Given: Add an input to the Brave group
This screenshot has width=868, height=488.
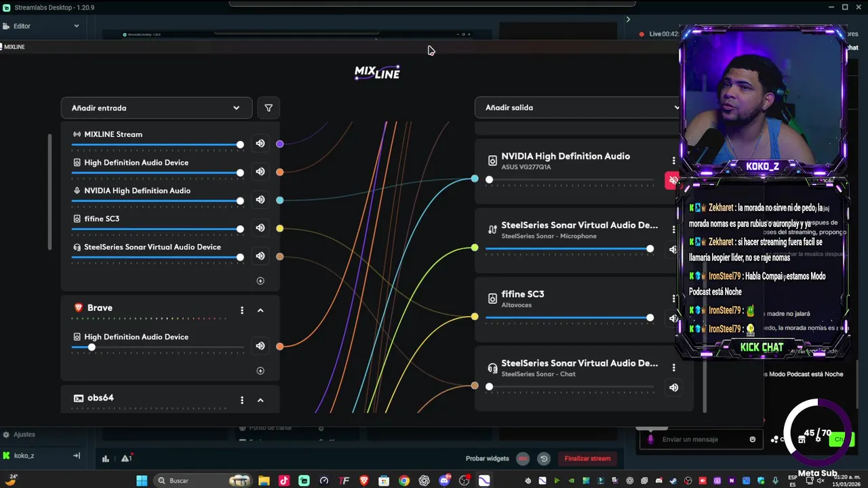Looking at the screenshot, I should click(x=260, y=371).
